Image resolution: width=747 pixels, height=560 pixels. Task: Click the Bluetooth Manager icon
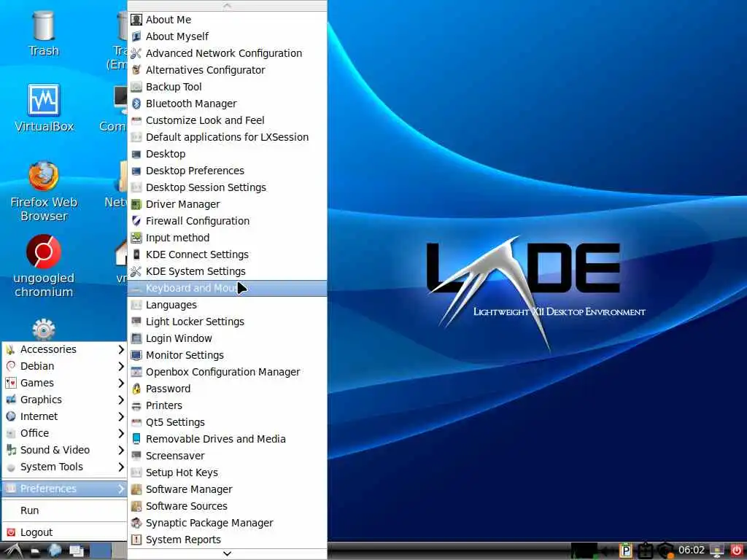tap(136, 104)
